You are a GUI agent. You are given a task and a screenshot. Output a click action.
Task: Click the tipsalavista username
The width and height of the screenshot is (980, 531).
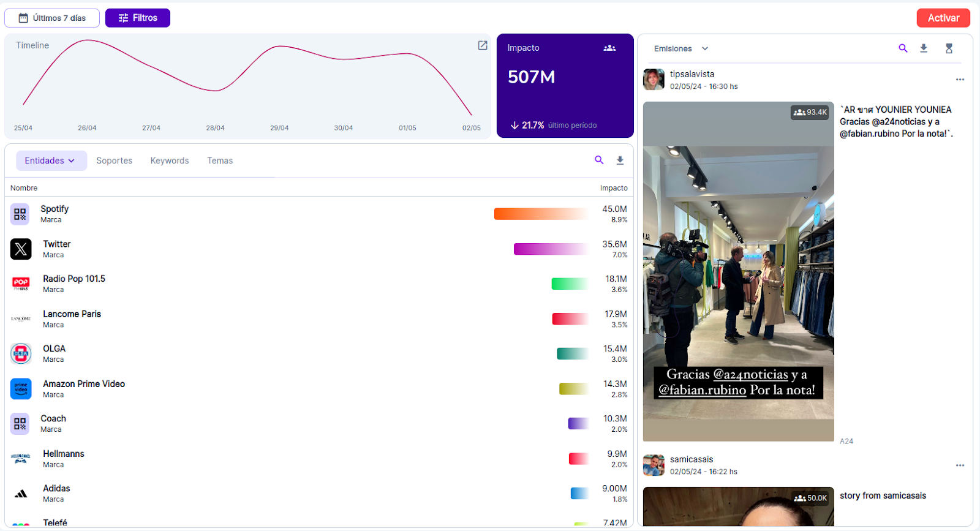[x=692, y=74]
